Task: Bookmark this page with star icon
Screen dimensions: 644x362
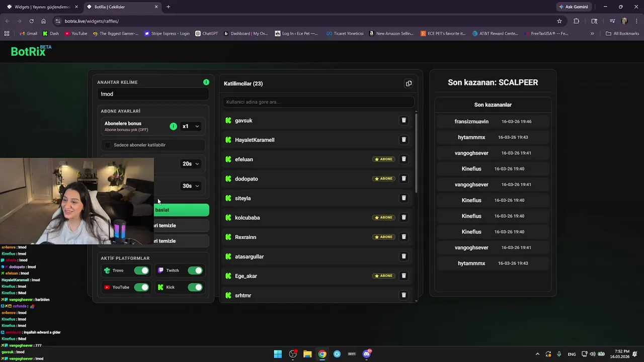Action: (559, 21)
